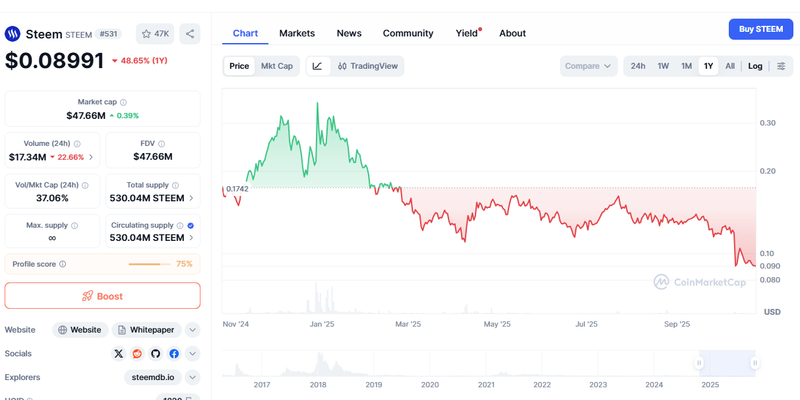This screenshot has width=800, height=400.
Task: Open Steem's Reddit social link
Action: point(137,353)
